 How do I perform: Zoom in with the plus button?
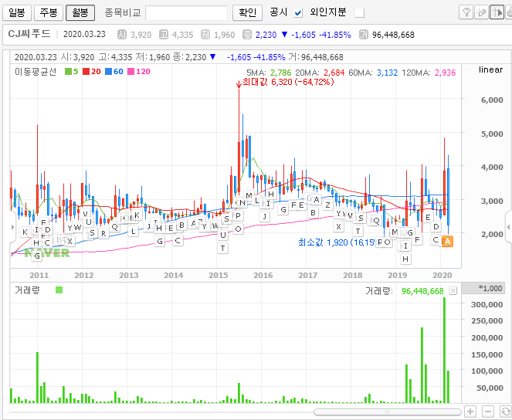[470, 412]
